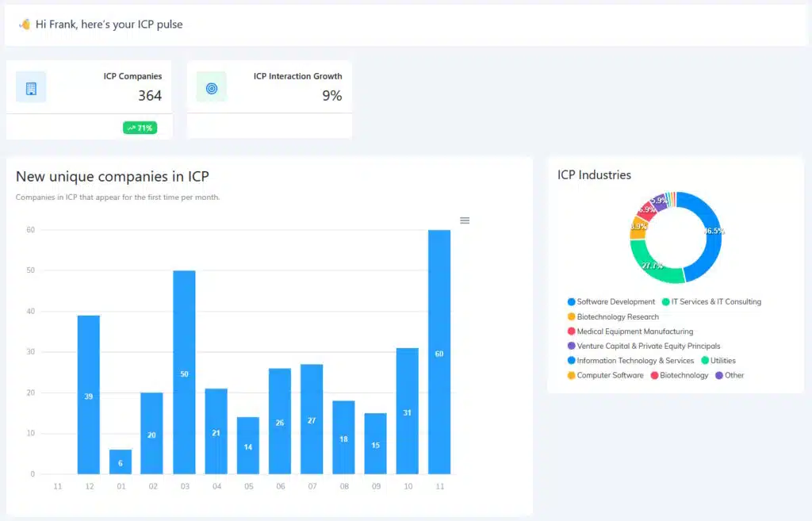Select the tallest bar labeled 60
812x521 pixels.
[x=439, y=352]
